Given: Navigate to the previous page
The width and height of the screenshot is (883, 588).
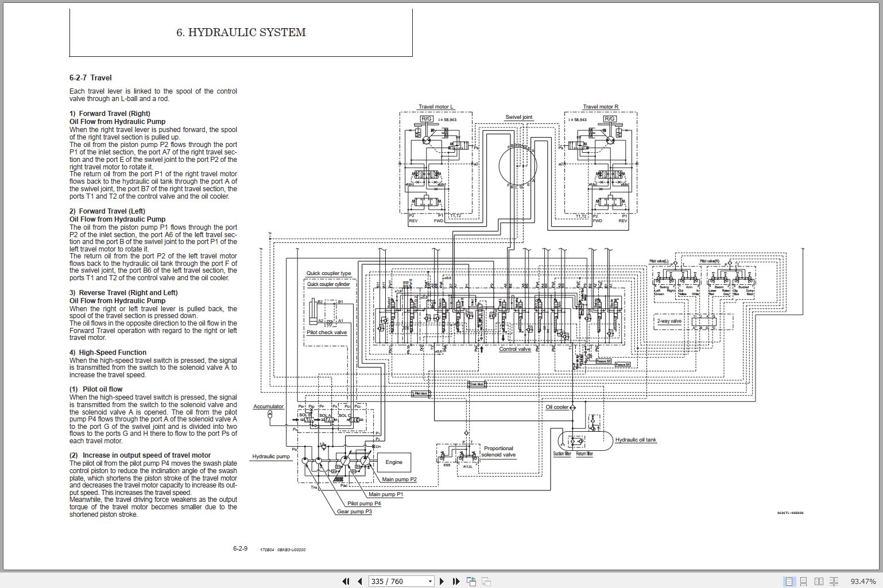Looking at the screenshot, I should tap(359, 581).
